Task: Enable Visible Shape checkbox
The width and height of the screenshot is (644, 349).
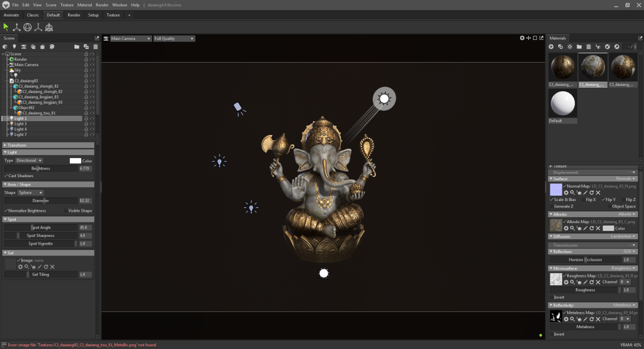Action: 66,211
